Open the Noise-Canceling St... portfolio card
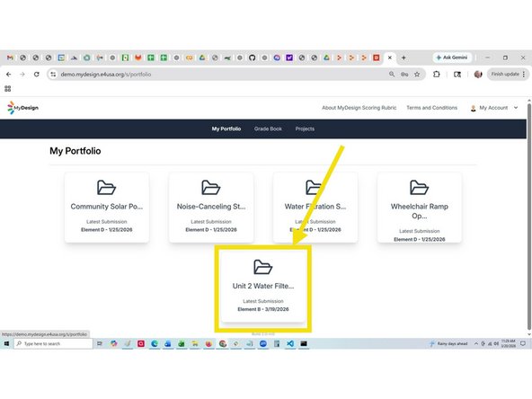 point(211,208)
